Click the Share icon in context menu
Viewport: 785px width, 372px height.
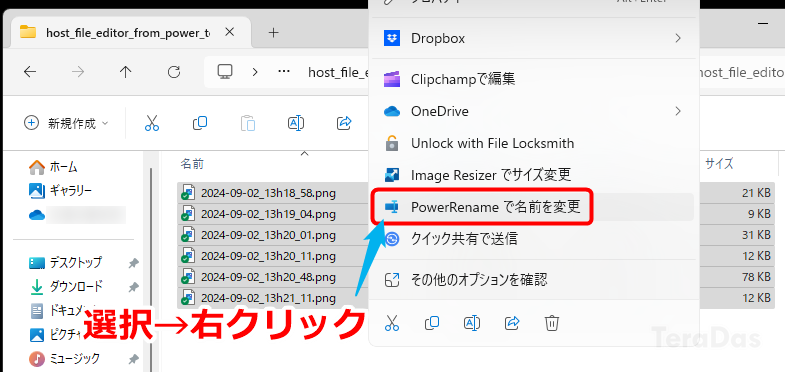click(x=512, y=323)
